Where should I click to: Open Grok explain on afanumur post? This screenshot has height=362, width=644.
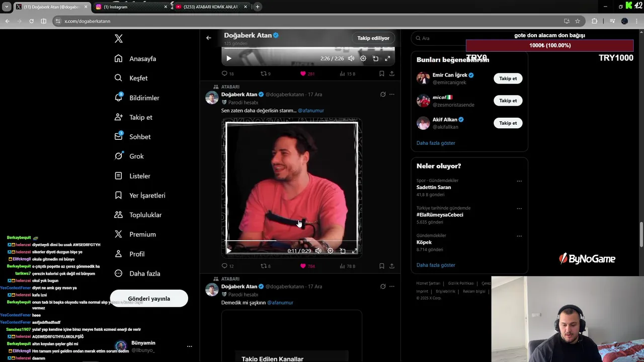(x=383, y=95)
